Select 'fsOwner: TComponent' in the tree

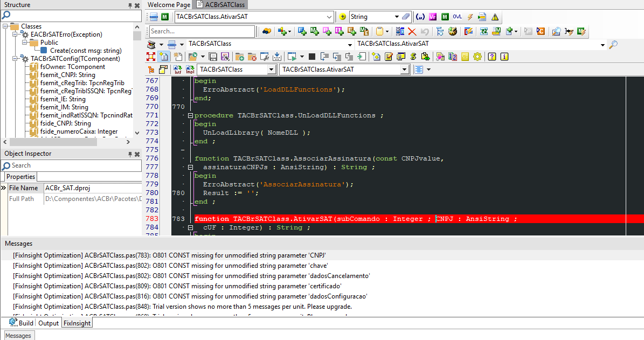73,66
